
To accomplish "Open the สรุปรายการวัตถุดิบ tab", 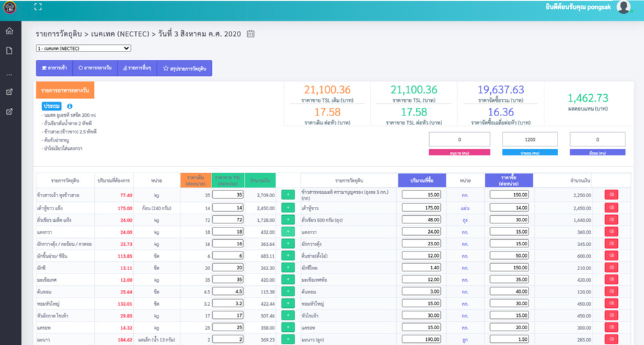I will [185, 68].
